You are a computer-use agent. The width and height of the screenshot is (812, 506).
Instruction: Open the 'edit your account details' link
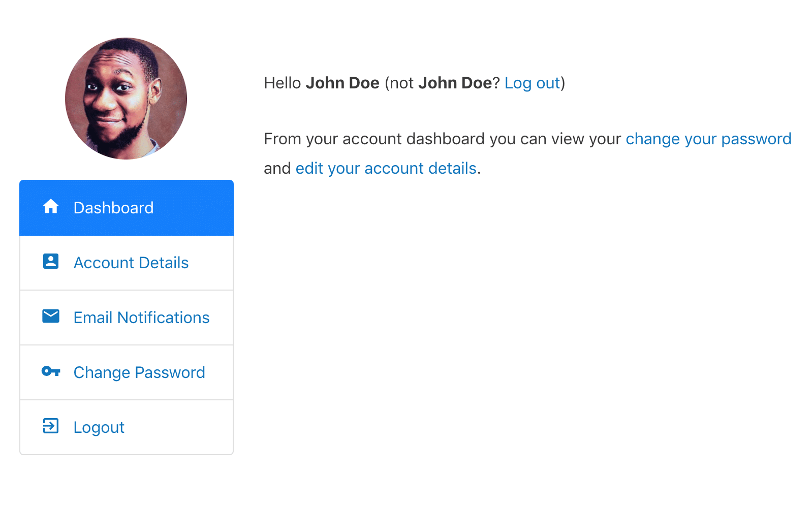[x=386, y=168]
